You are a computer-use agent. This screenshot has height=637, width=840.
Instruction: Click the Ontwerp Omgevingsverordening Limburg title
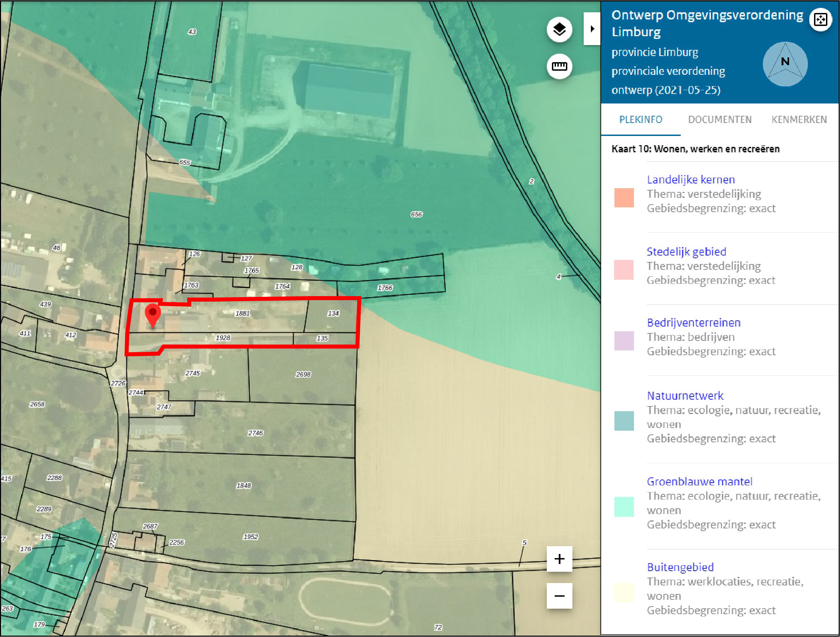pos(707,23)
